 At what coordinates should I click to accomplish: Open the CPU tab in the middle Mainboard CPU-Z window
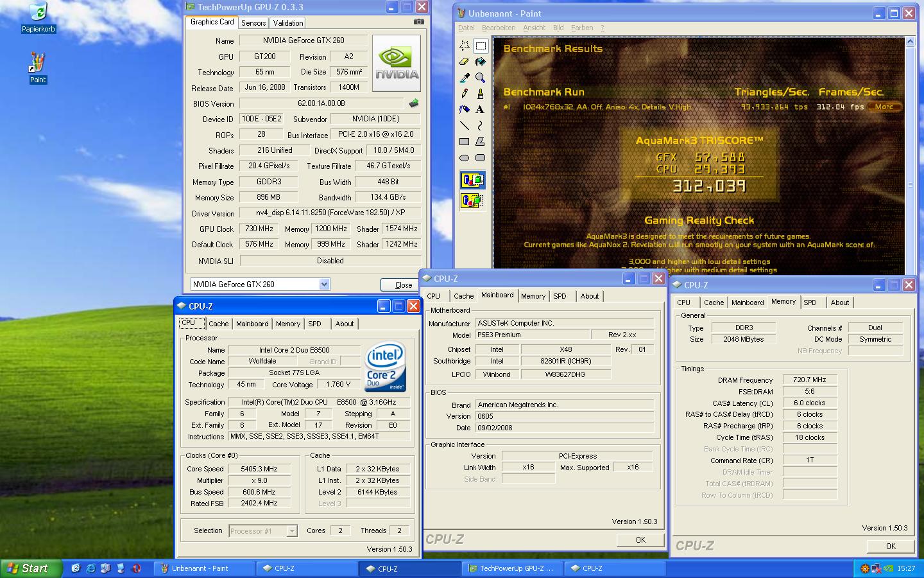point(434,296)
